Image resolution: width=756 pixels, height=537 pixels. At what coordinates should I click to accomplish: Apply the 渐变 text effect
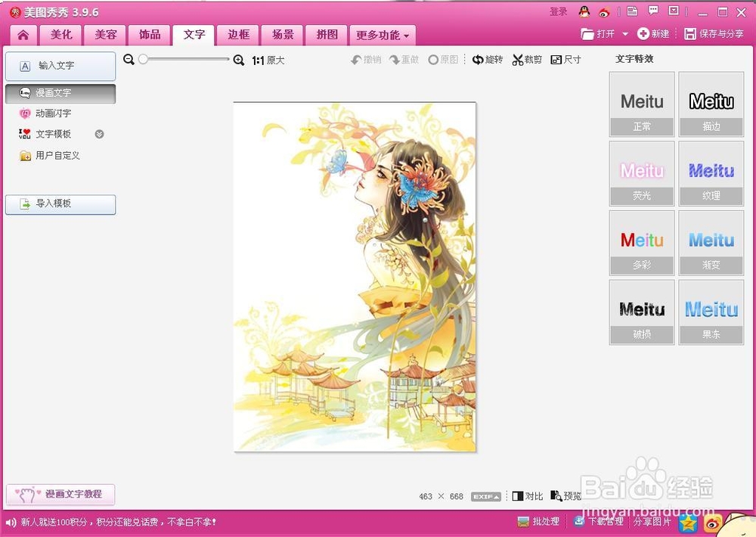[711, 244]
